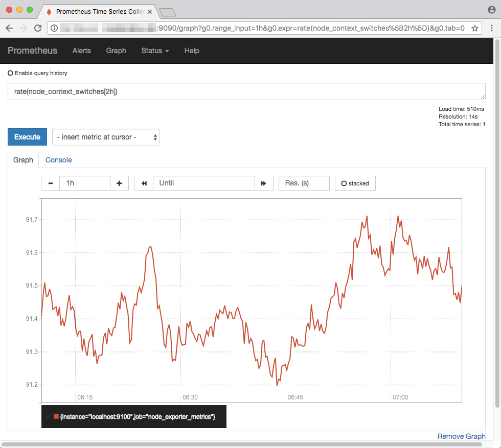
Task: Open the Chrome profile avatar icon
Action: (491, 9)
